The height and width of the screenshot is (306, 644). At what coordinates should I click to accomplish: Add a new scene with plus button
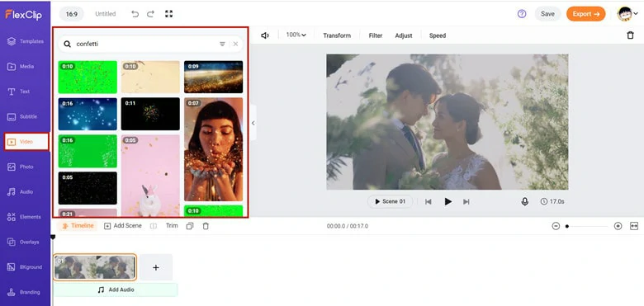coord(156,267)
